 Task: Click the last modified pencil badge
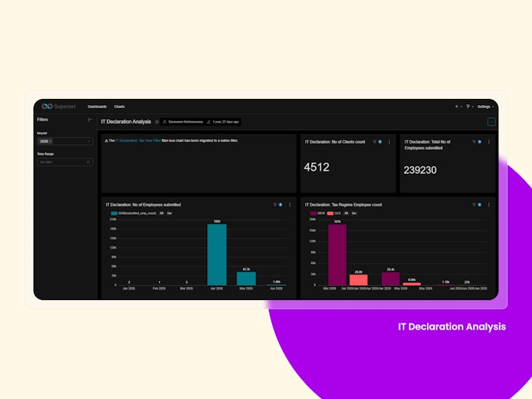click(x=223, y=122)
